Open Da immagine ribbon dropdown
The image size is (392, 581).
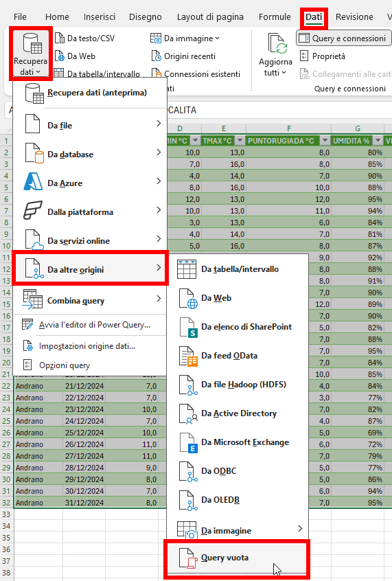point(185,38)
